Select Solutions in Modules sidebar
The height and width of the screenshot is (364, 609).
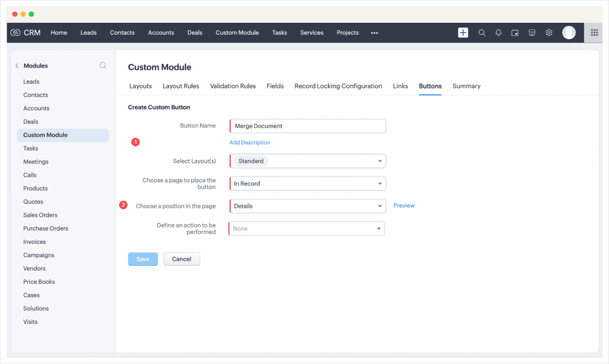(x=36, y=308)
